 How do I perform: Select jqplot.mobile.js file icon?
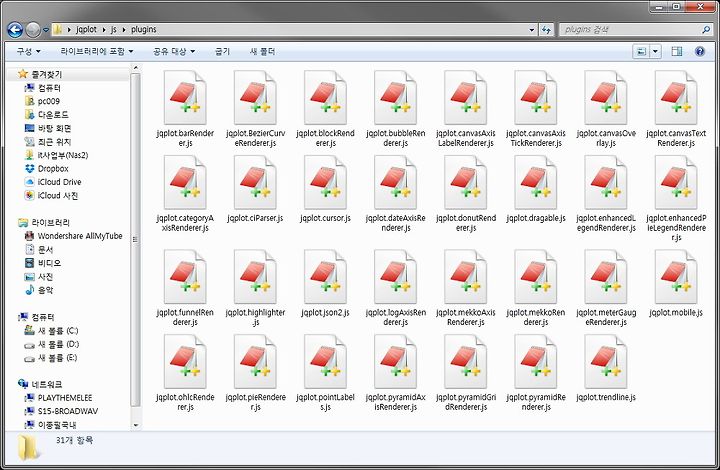pos(676,277)
